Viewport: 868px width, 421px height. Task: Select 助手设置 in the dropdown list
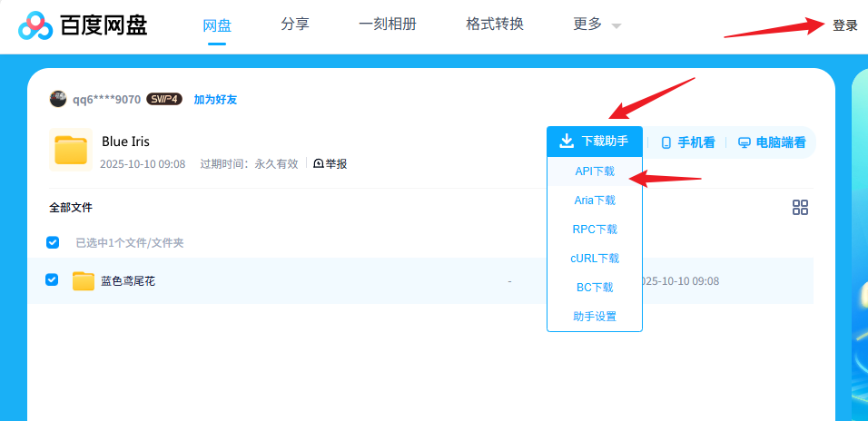coord(595,317)
